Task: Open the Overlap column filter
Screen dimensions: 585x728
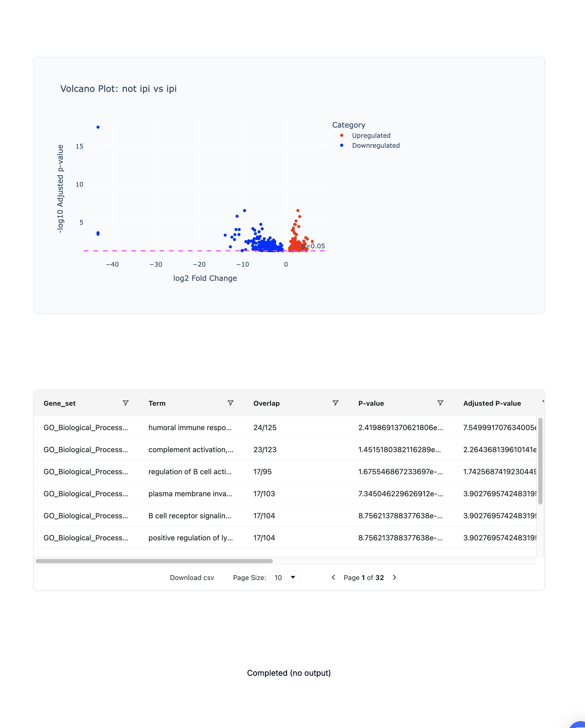Action: [x=335, y=403]
